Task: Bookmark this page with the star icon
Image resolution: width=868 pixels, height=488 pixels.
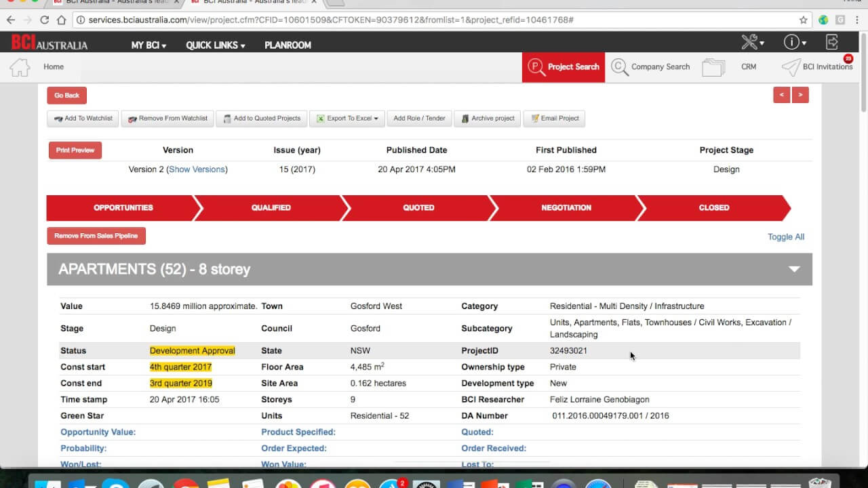Action: (x=804, y=20)
